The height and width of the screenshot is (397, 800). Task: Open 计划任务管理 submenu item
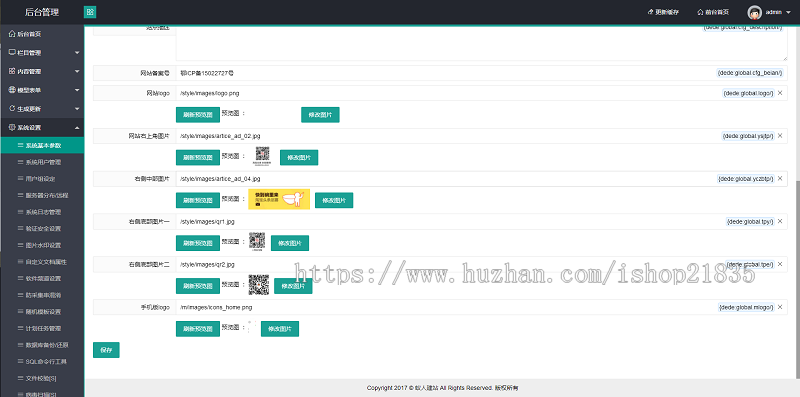pos(42,328)
